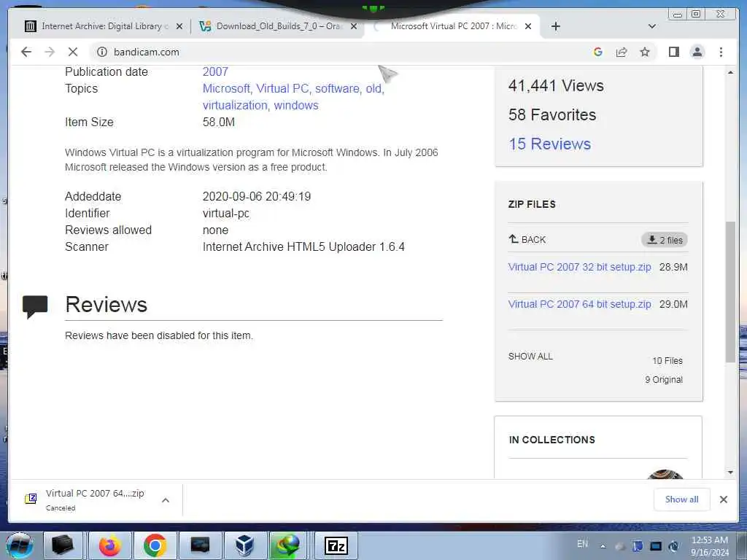Screen dimensions: 747x560
Task: Click the 9 Original count text
Action: tap(664, 379)
